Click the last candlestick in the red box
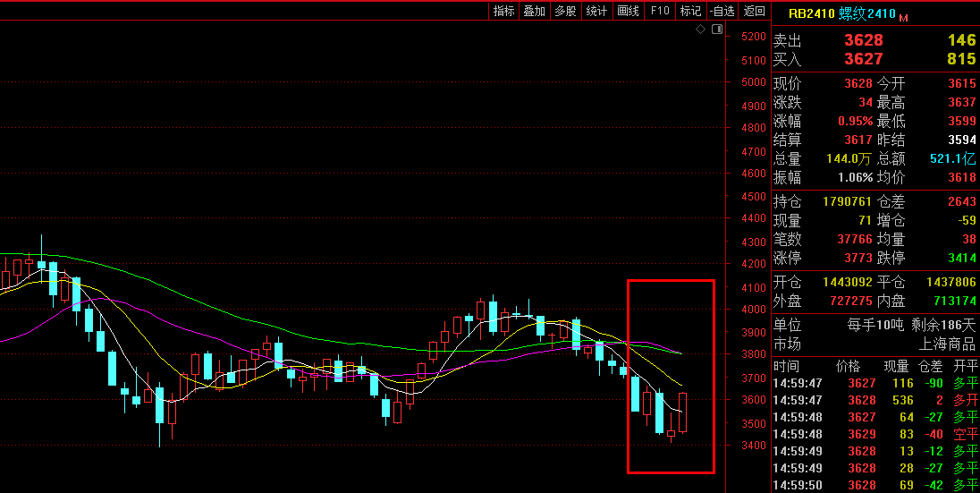980x493 pixels. pyautogui.click(x=682, y=412)
